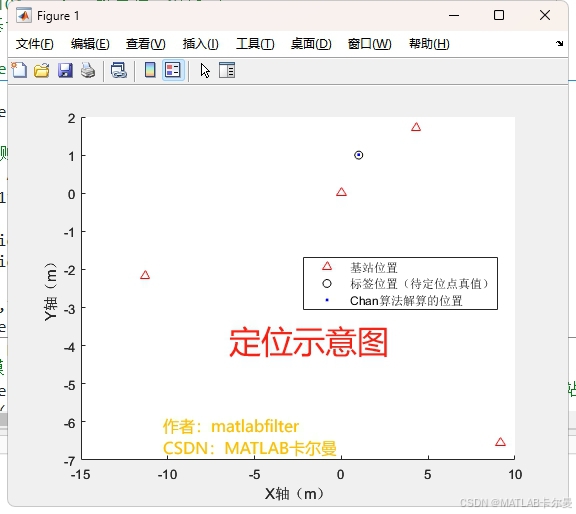The image size is (576, 514).
Task: Select the base station triangle near x=-11
Action: (145, 275)
